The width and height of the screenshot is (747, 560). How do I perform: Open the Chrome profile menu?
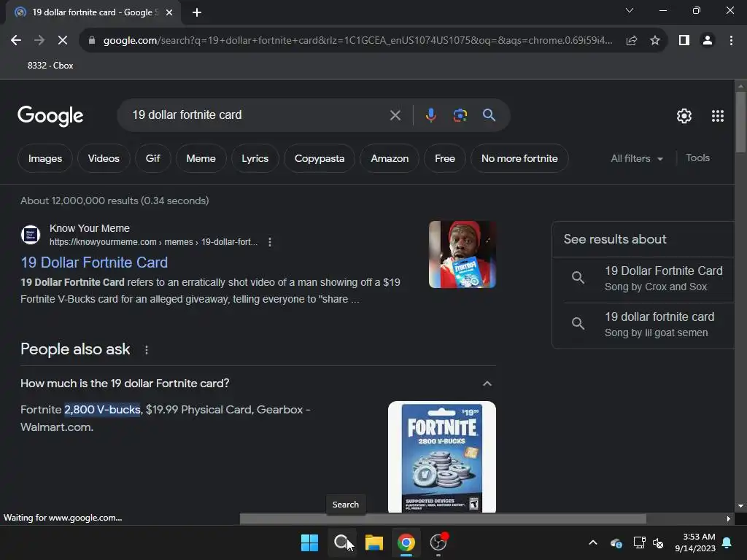[708, 41]
